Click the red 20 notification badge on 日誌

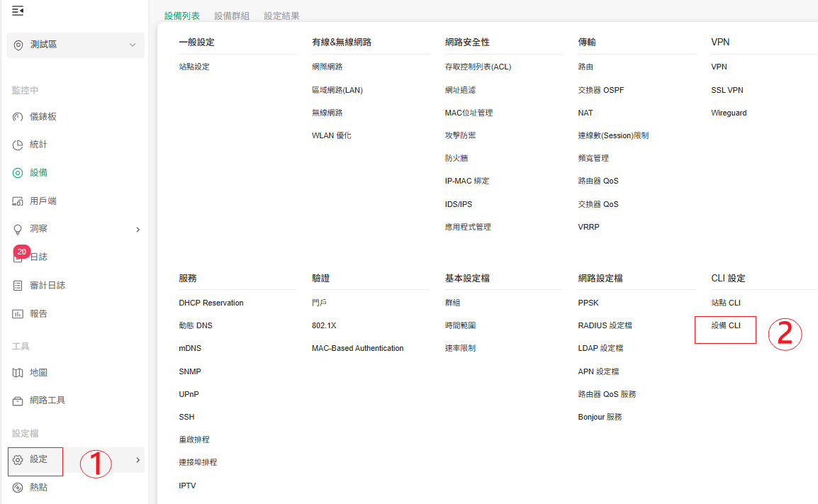[21, 252]
